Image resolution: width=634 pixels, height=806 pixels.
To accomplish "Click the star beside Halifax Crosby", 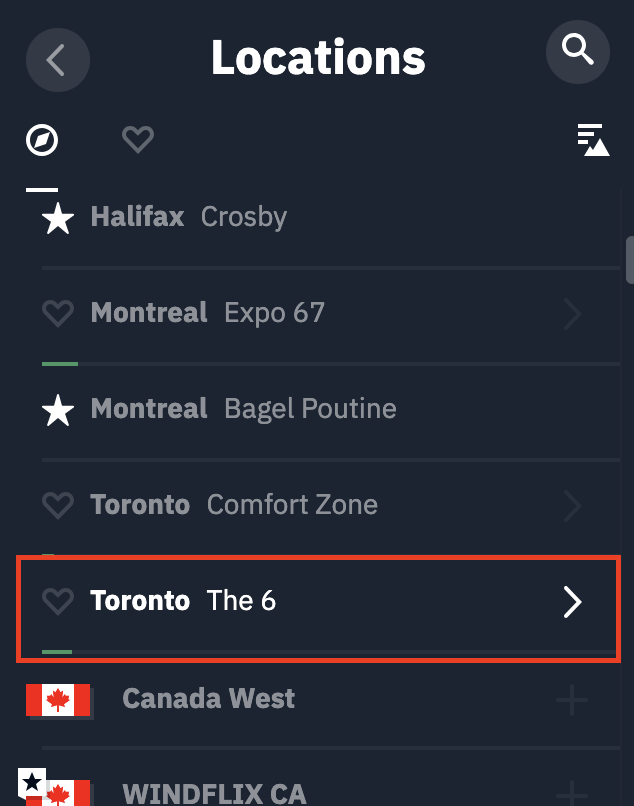I will point(58,218).
